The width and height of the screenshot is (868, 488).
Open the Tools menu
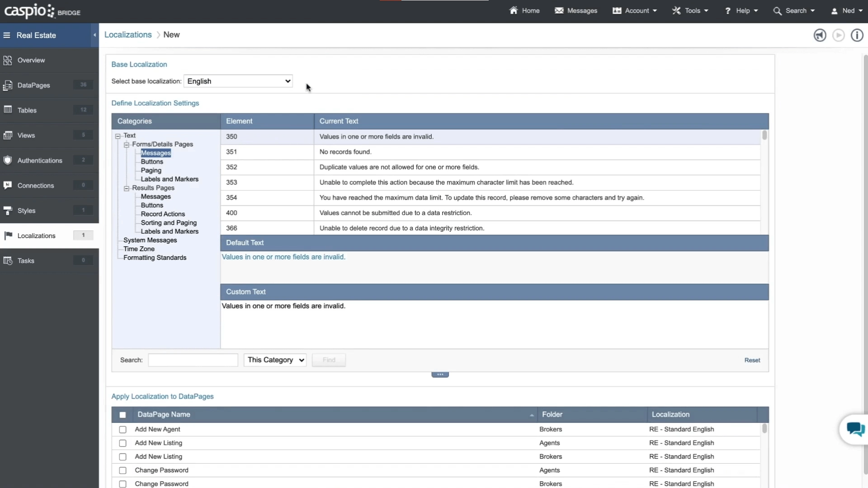[690, 11]
